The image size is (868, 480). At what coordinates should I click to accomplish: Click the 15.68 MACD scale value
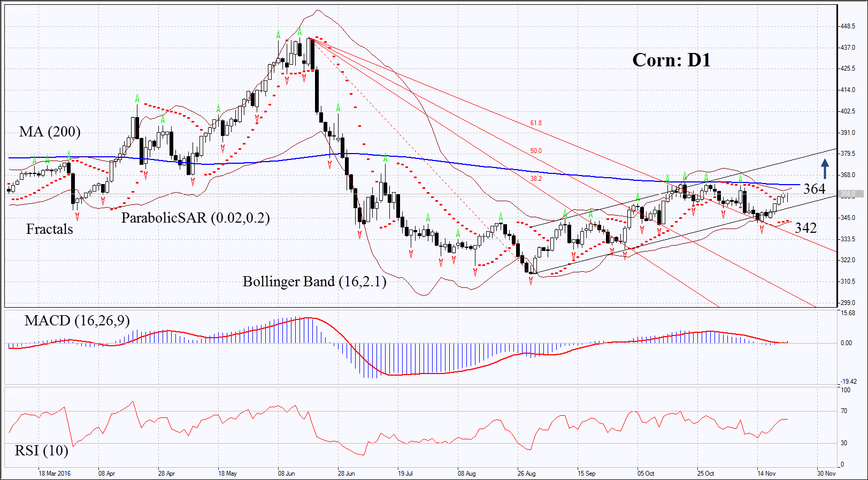[x=848, y=314]
